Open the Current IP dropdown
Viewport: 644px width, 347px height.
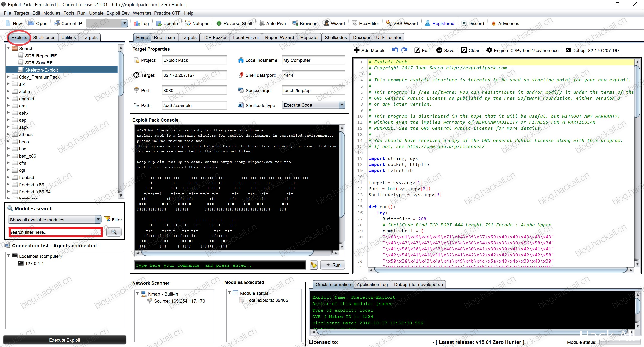coord(124,23)
